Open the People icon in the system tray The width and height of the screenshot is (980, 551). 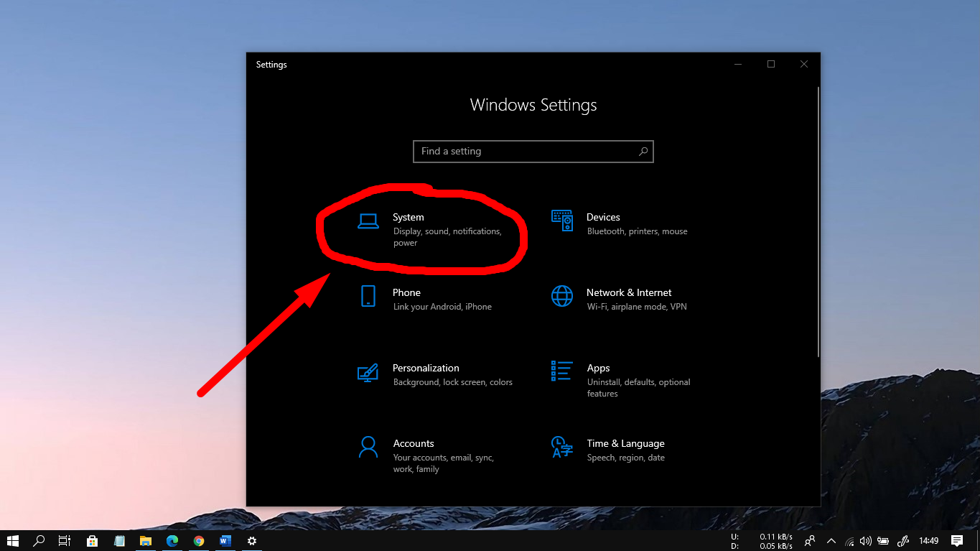click(811, 541)
